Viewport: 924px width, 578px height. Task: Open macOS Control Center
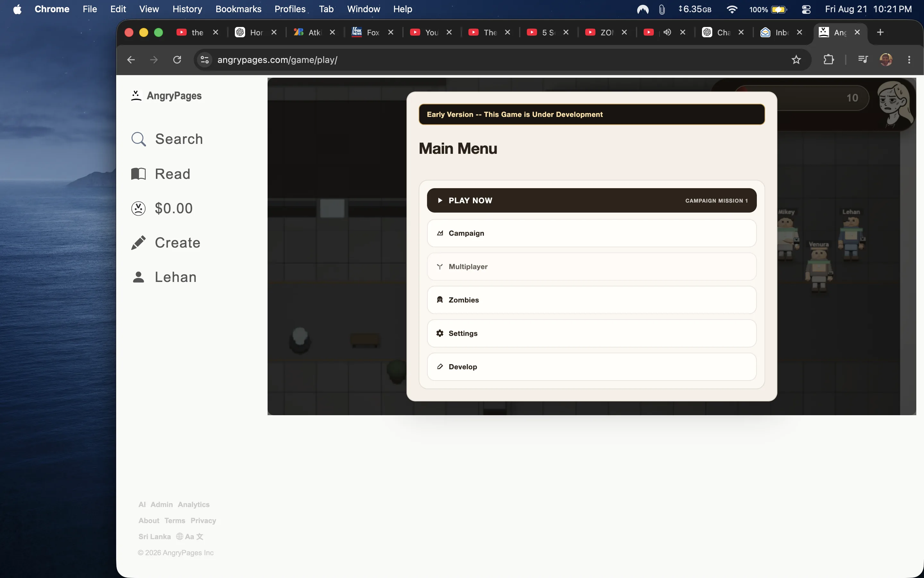[x=806, y=9]
